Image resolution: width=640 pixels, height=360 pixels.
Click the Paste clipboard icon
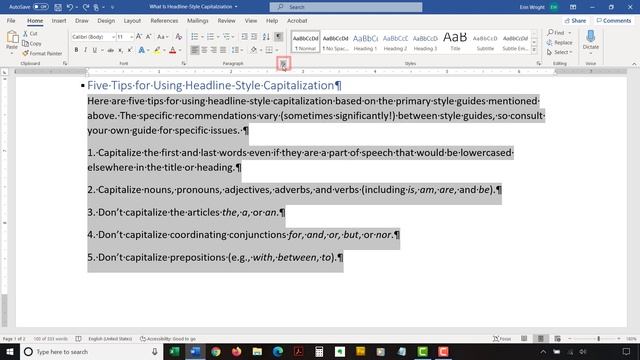(x=12, y=38)
